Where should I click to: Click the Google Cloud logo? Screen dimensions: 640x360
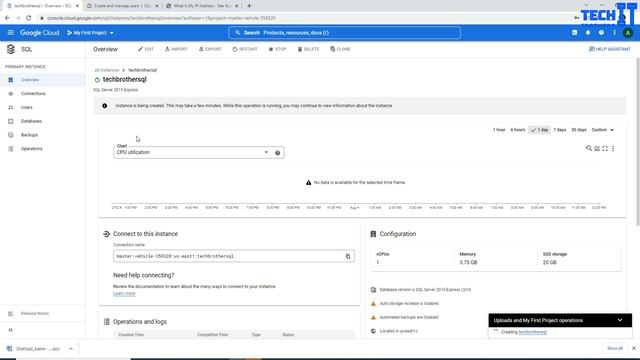click(40, 33)
